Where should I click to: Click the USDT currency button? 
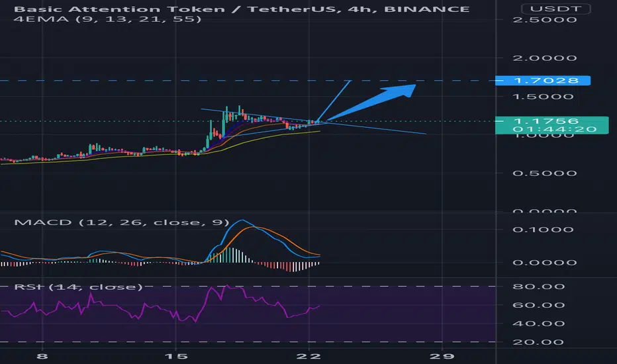click(x=555, y=9)
